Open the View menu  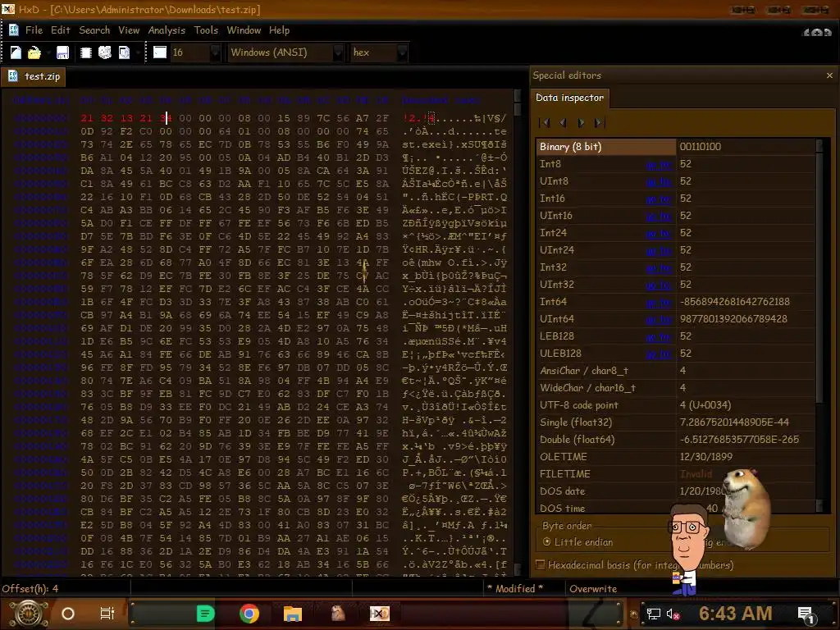tap(129, 30)
